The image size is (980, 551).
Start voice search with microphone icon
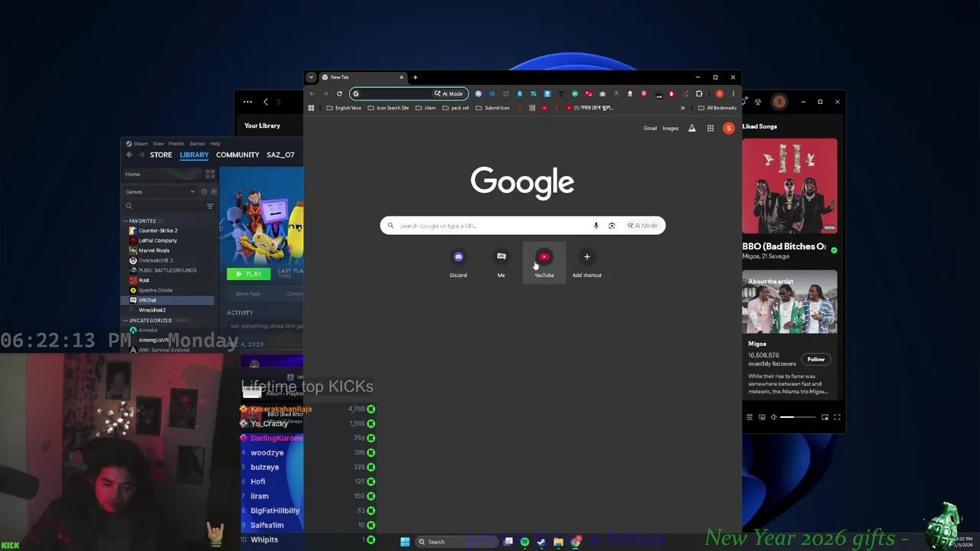(596, 226)
